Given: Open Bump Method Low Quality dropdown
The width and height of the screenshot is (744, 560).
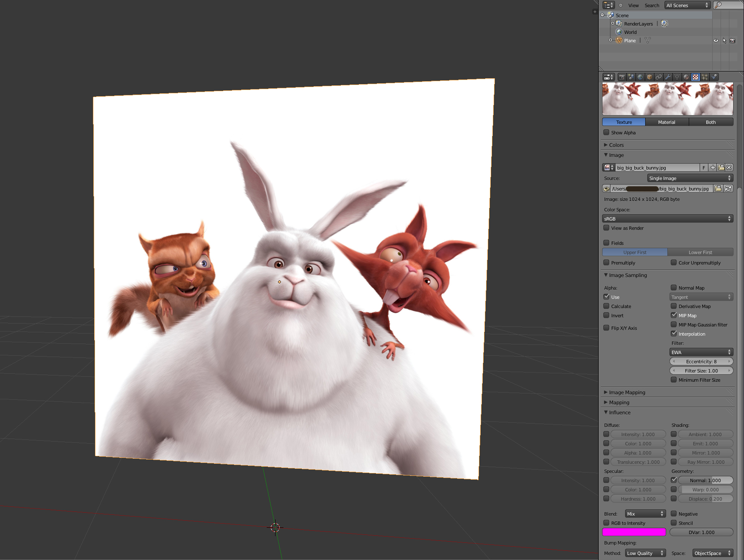Looking at the screenshot, I should [645, 553].
